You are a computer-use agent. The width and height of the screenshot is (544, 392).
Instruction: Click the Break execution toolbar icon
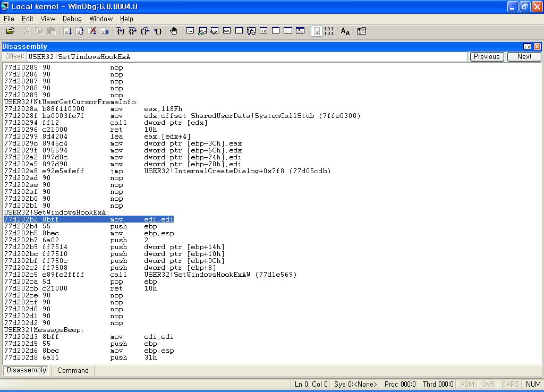[x=105, y=31]
